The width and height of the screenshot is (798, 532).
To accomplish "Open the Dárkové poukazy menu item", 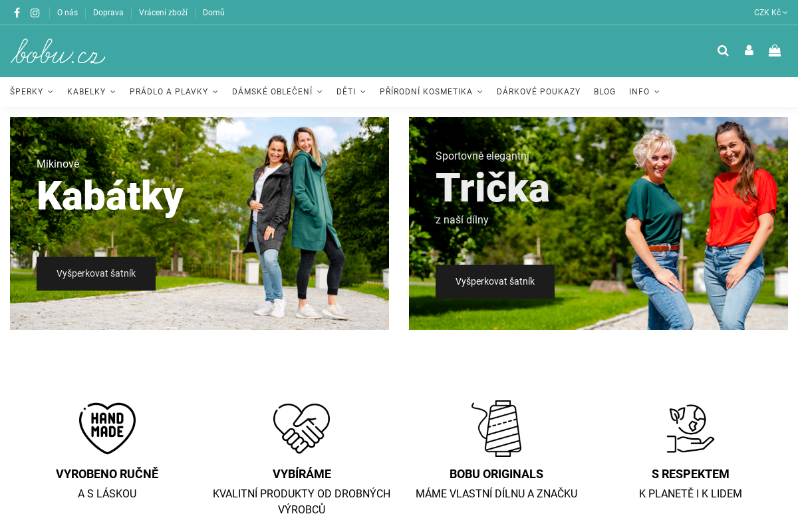I will [539, 92].
